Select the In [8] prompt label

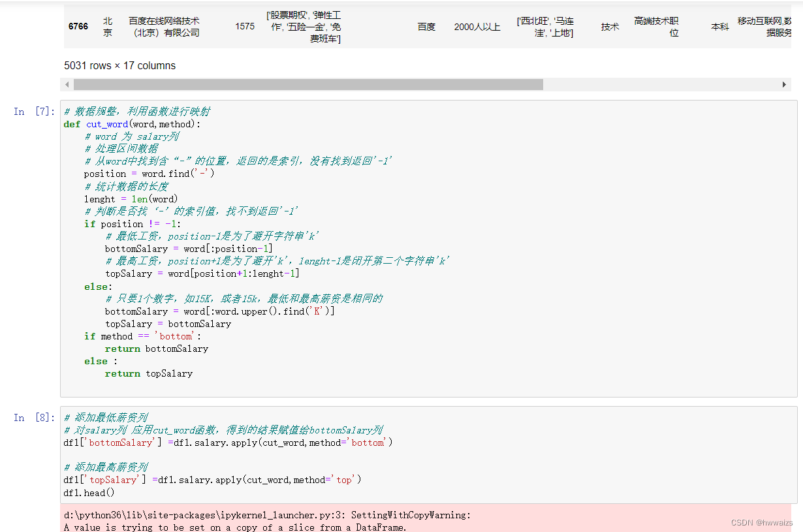(35, 418)
